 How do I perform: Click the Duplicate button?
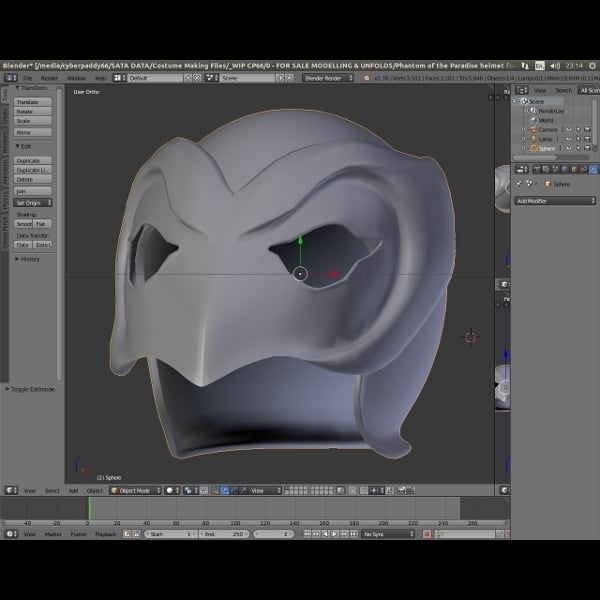click(x=33, y=160)
